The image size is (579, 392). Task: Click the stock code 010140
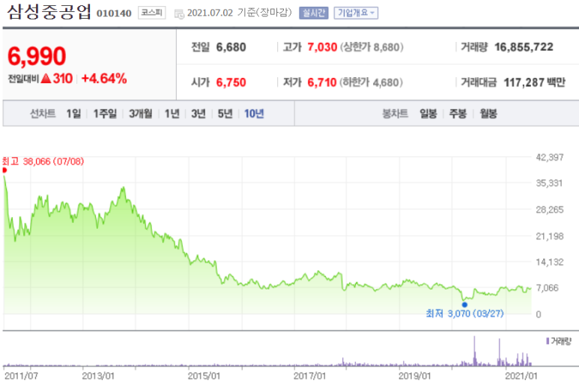[114, 13]
